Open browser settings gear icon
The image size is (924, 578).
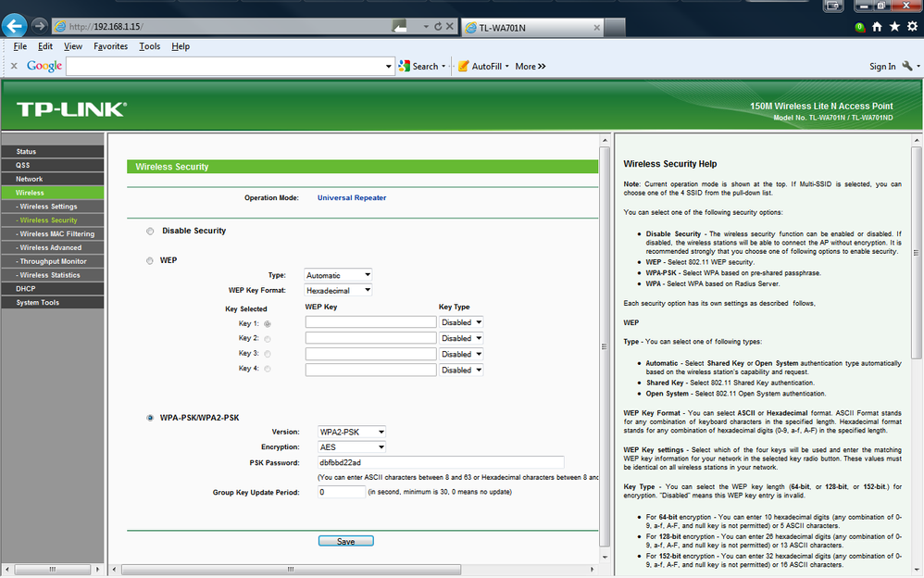pyautogui.click(x=912, y=27)
